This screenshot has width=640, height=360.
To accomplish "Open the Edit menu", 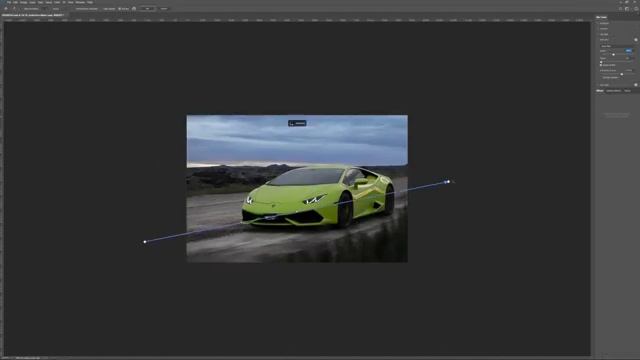I will 15,2.
